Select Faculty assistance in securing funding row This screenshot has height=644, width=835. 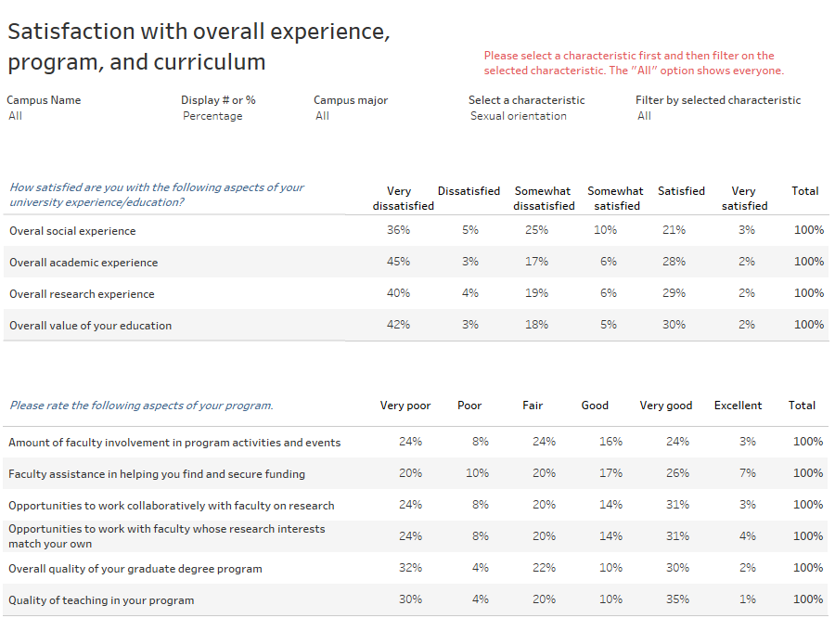(x=156, y=474)
